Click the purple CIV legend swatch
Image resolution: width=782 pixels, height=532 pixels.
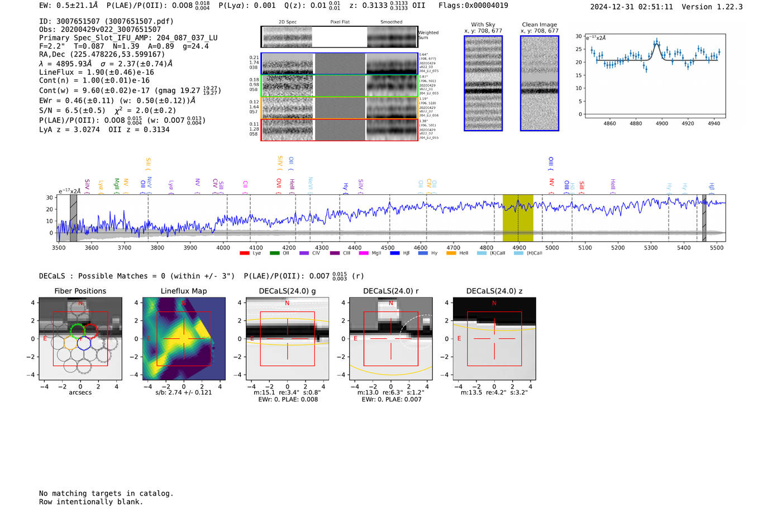tap(304, 253)
